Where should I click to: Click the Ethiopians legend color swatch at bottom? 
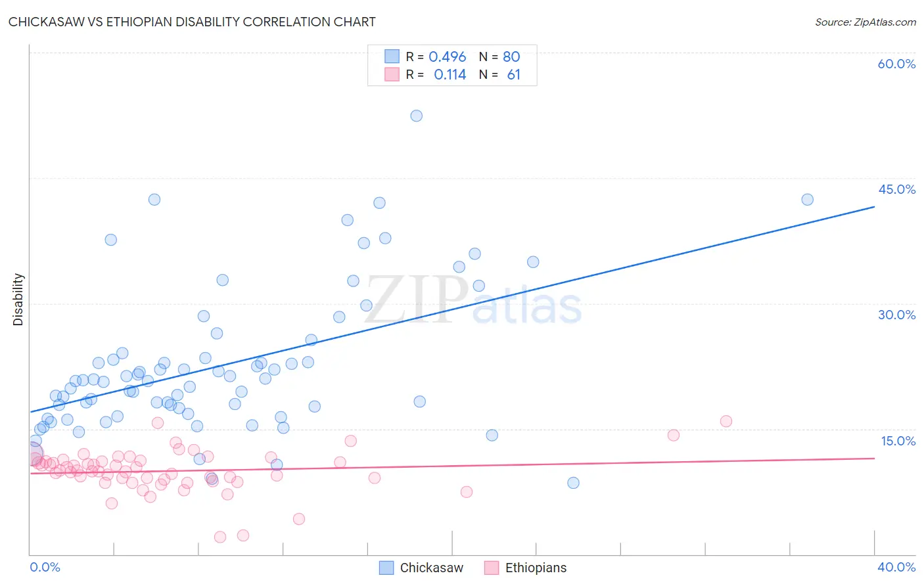pyautogui.click(x=492, y=568)
